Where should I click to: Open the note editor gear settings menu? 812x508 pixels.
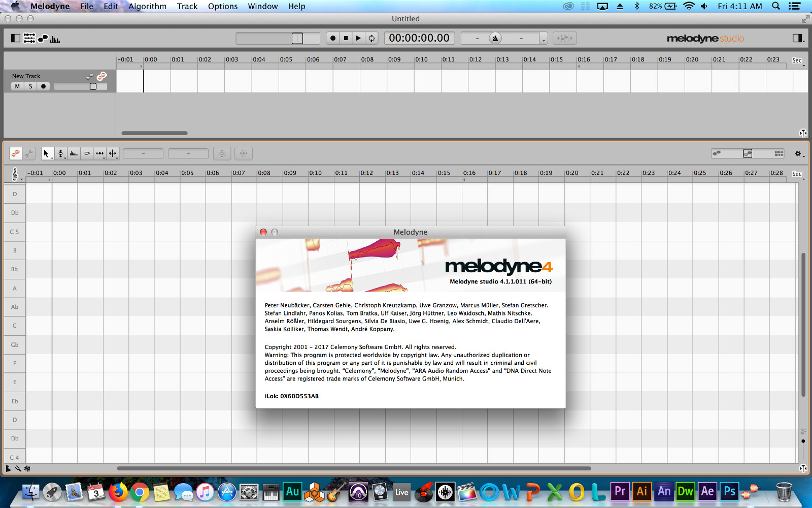[x=799, y=153]
